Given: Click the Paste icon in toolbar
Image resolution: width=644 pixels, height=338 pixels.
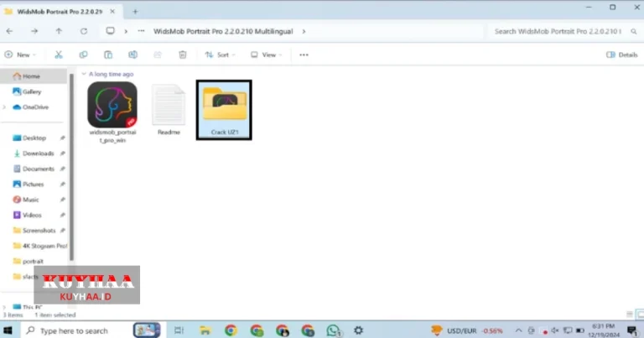Looking at the screenshot, I should tap(108, 55).
